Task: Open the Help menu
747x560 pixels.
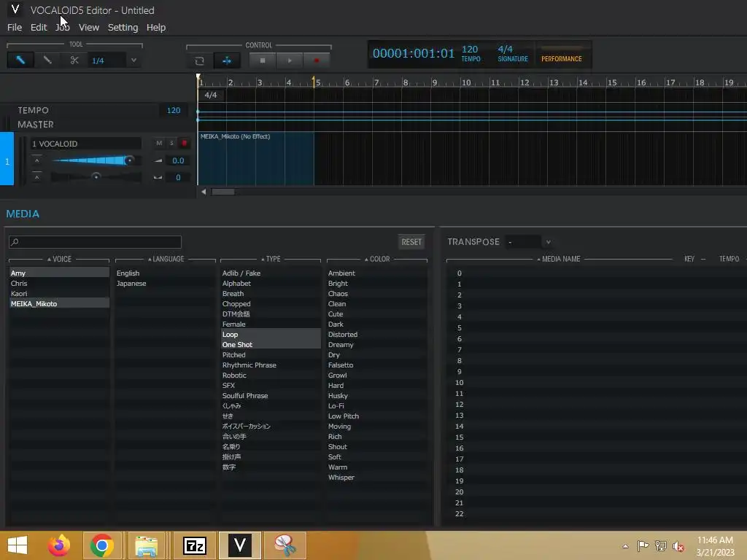Action: tap(156, 27)
